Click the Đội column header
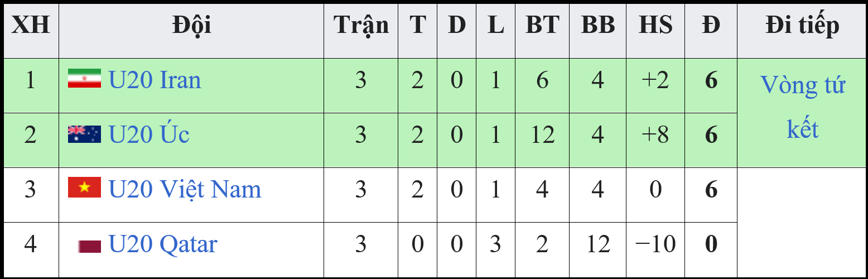Screen dimensions: 868x279 [x=191, y=25]
